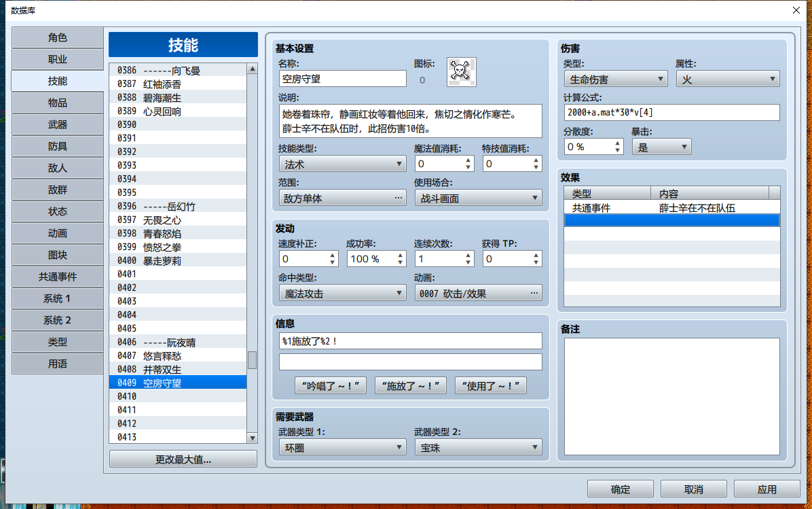Click the empty second 信息 message field
Screen dimensions: 812x509
pyautogui.click(x=411, y=362)
